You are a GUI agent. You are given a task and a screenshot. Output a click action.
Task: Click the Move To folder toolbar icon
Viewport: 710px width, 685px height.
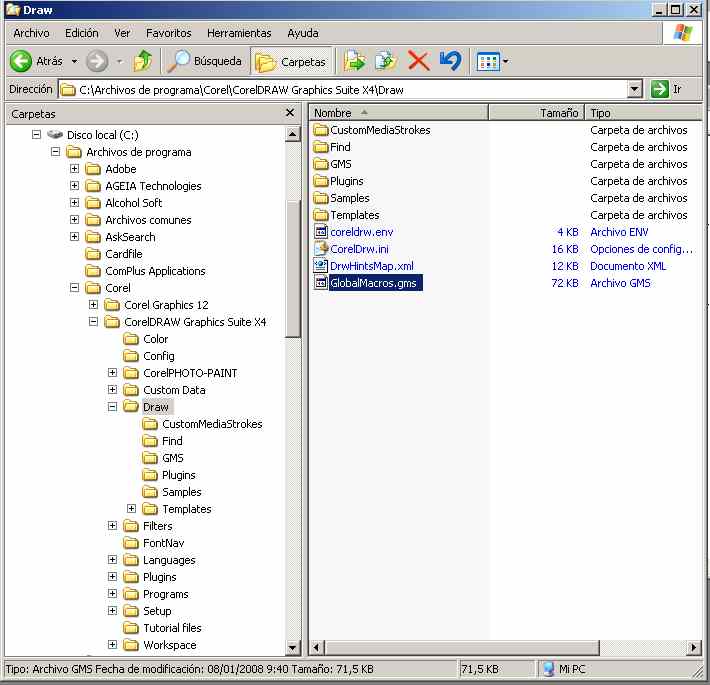click(x=354, y=61)
